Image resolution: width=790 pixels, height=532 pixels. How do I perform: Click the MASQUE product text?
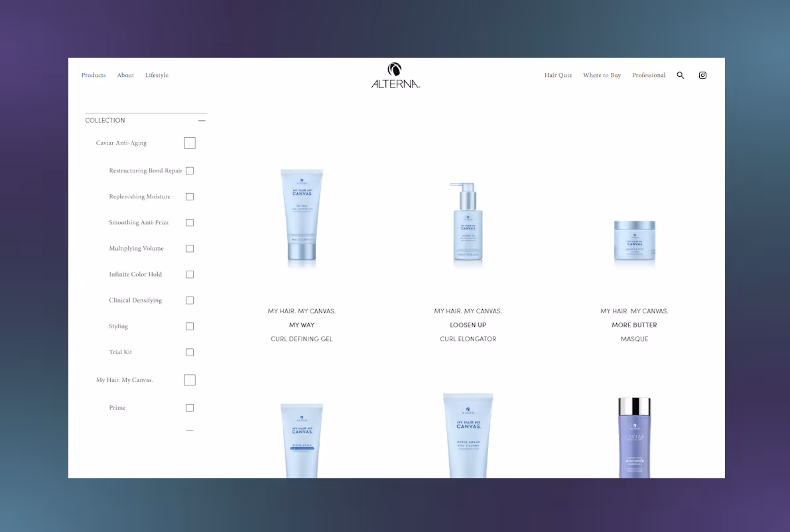coord(634,339)
